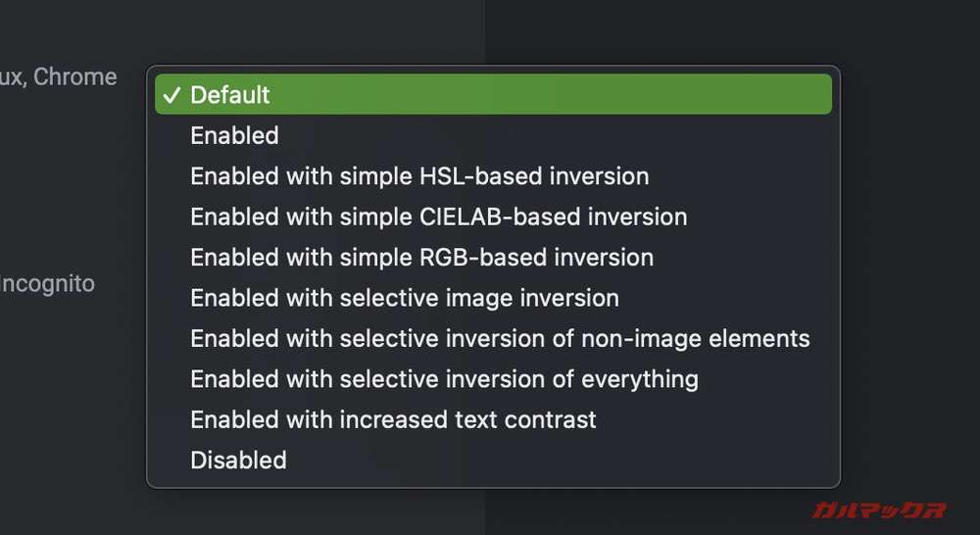The width and height of the screenshot is (980, 535).
Task: Click the checkmark beside Default
Action: click(x=172, y=95)
